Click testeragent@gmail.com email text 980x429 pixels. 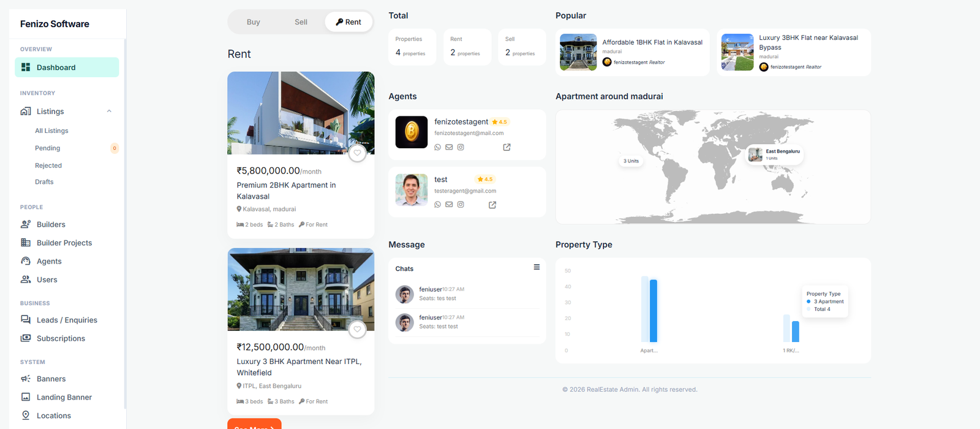click(466, 191)
